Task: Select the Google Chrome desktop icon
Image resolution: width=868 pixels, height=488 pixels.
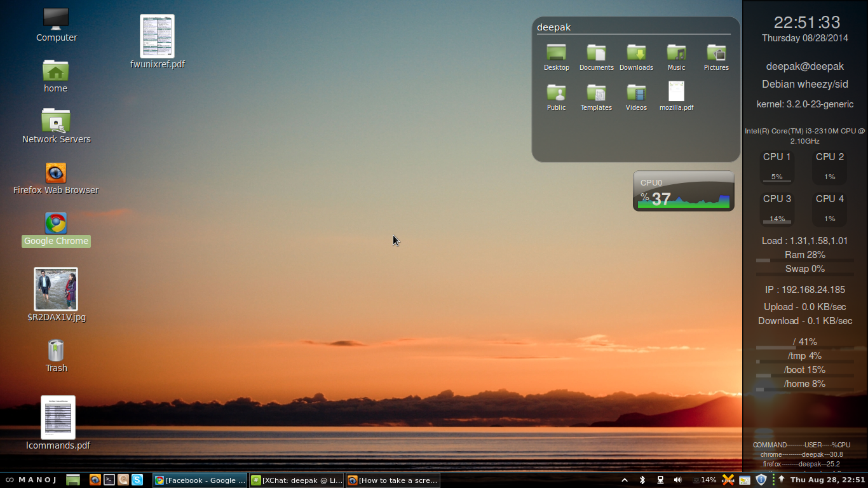Action: pos(56,229)
